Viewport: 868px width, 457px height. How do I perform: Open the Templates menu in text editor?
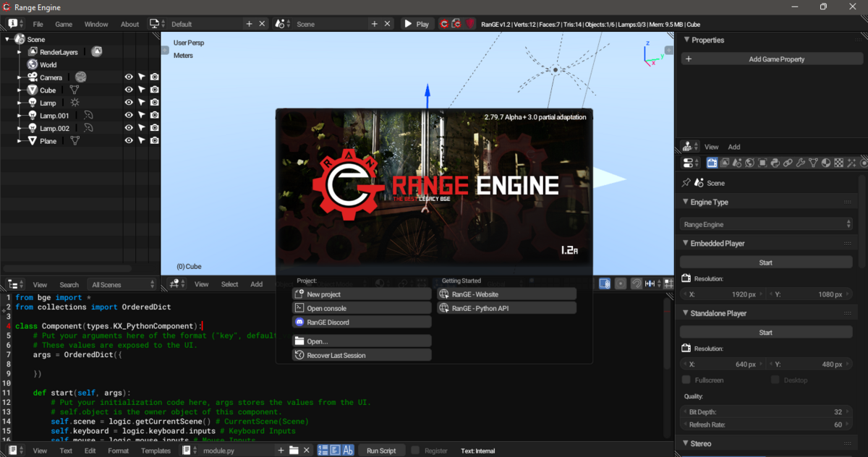[x=156, y=450]
